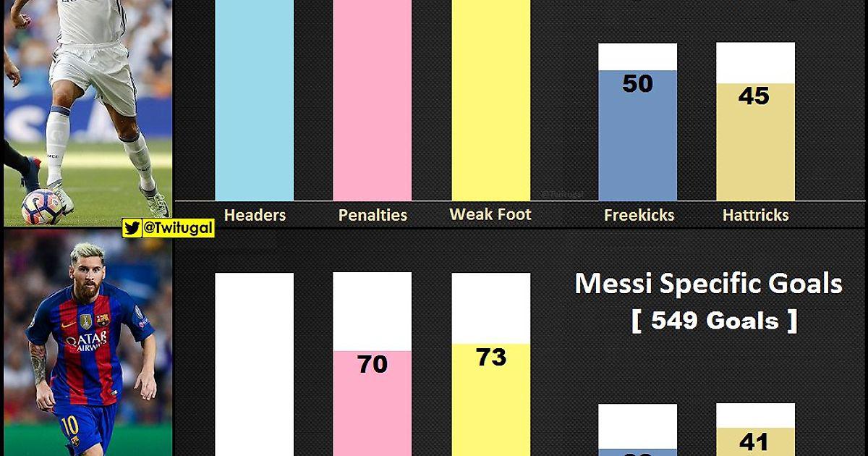868x456 pixels.
Task: Click the Hattricks label
Action: tap(756, 215)
